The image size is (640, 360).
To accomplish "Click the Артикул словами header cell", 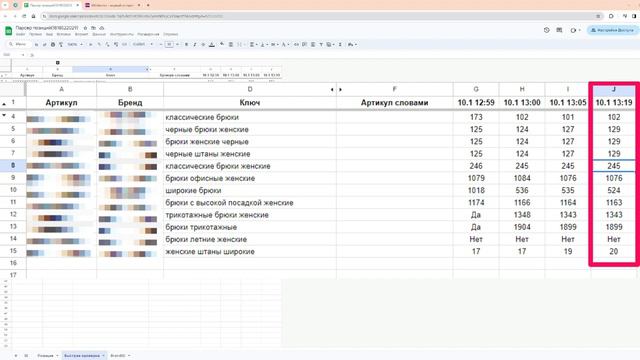I will 394,103.
